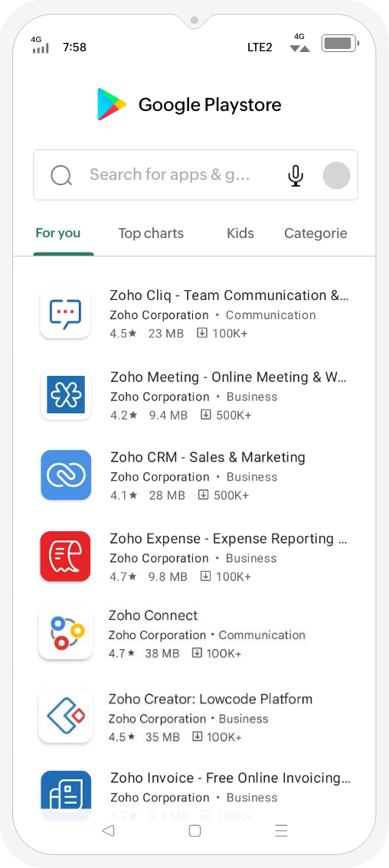The width and height of the screenshot is (389, 868).
Task: Tap the Google Play logo
Action: (x=112, y=104)
